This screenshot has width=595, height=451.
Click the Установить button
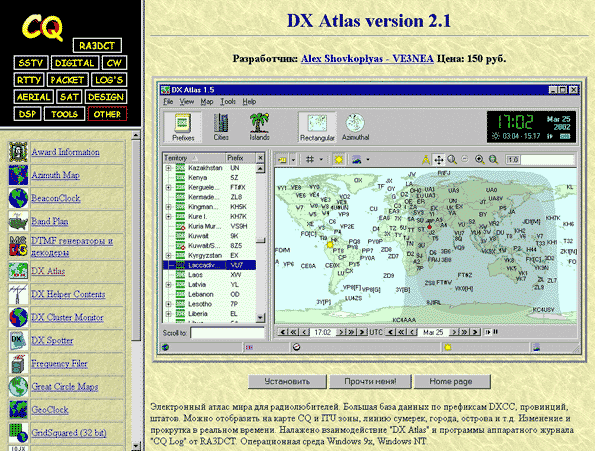pyautogui.click(x=287, y=382)
